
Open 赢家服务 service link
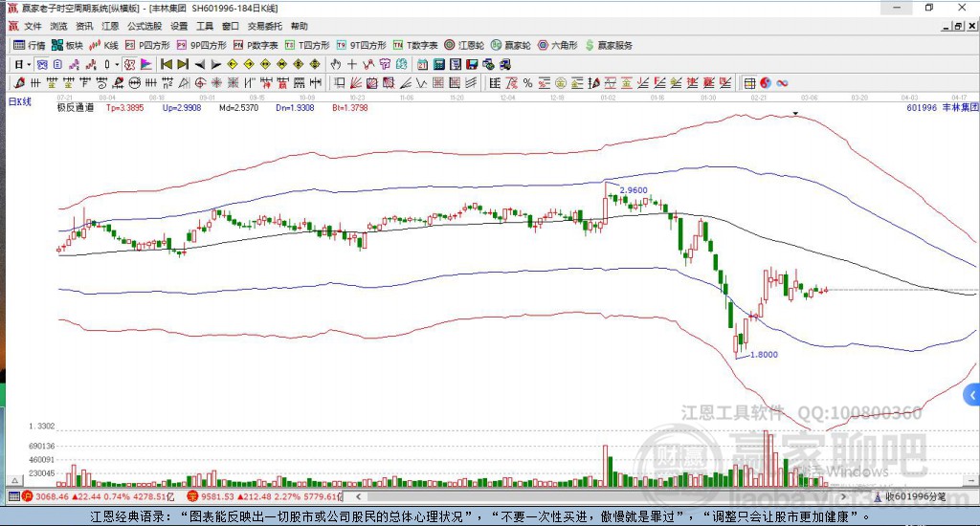click(x=609, y=45)
